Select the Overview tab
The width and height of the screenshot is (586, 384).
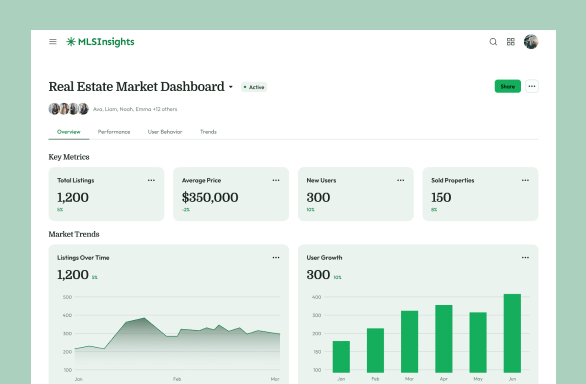tap(69, 132)
